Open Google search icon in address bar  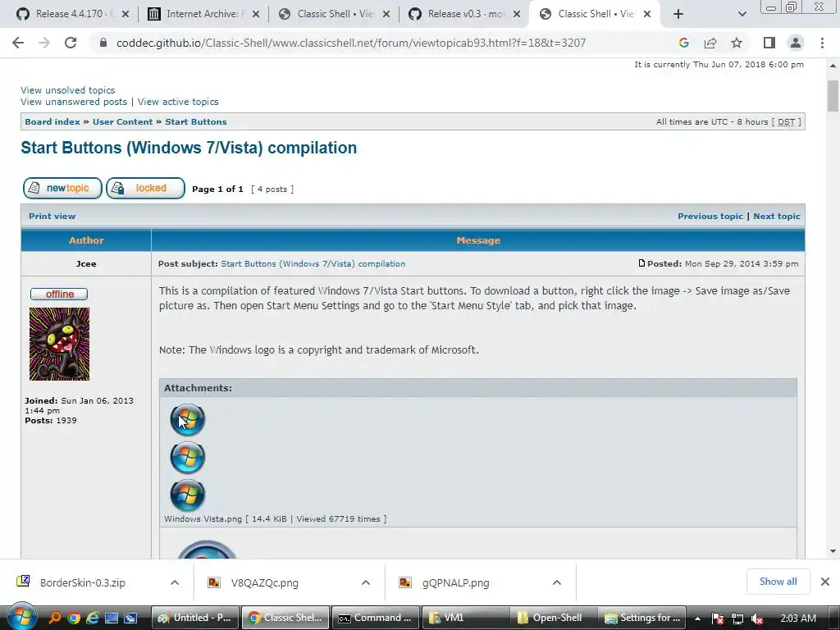[x=683, y=43]
